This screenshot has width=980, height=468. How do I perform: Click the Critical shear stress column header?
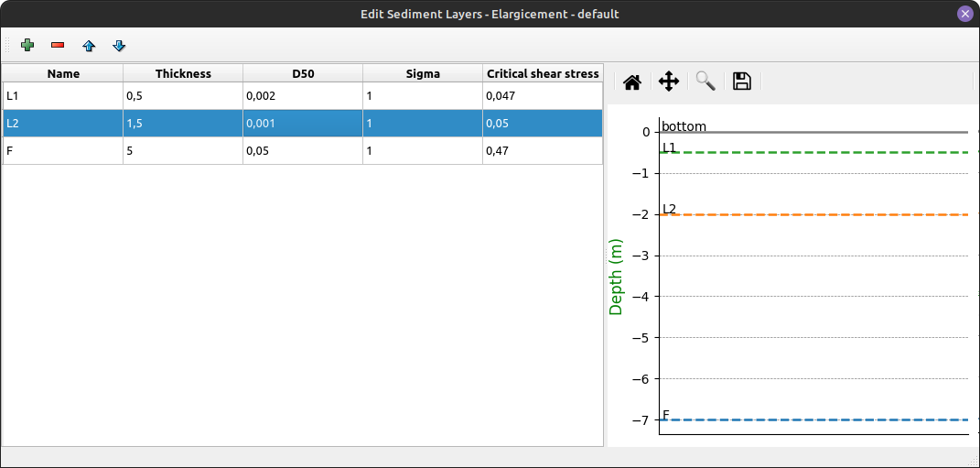(543, 73)
